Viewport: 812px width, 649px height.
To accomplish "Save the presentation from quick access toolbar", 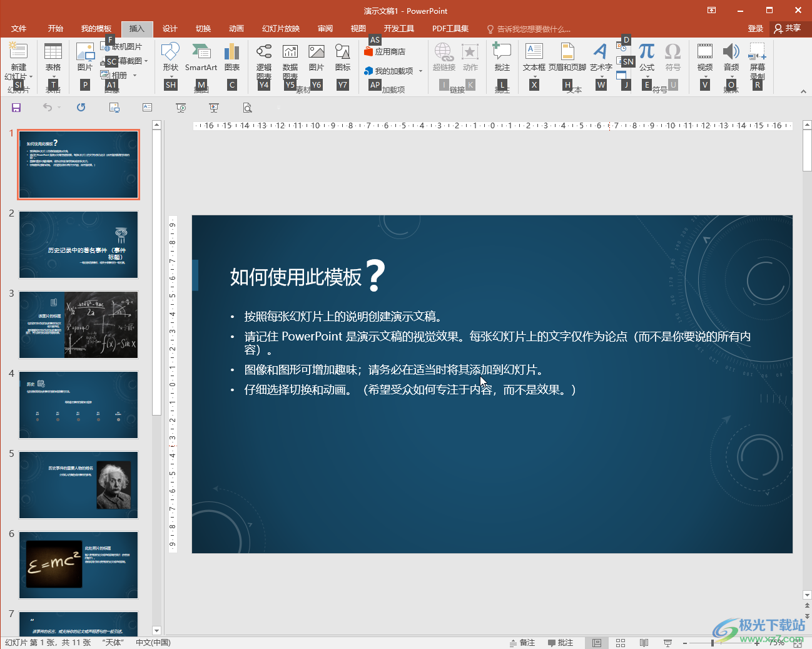I will click(x=16, y=108).
